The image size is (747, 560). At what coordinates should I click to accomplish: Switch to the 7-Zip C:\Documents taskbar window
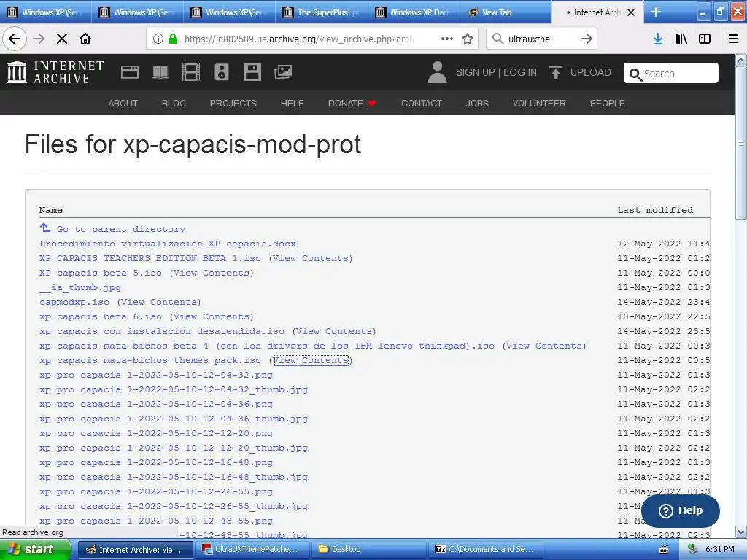(x=487, y=550)
